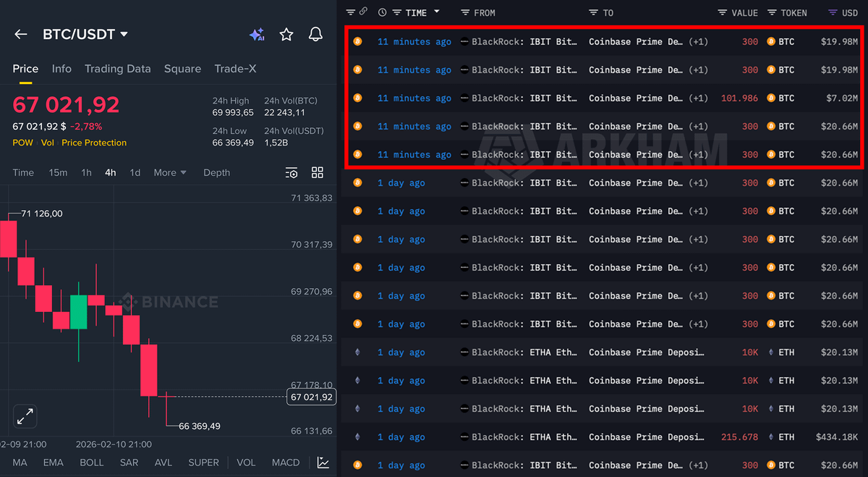Click the Price Protection tag
868x477 pixels.
click(x=94, y=143)
